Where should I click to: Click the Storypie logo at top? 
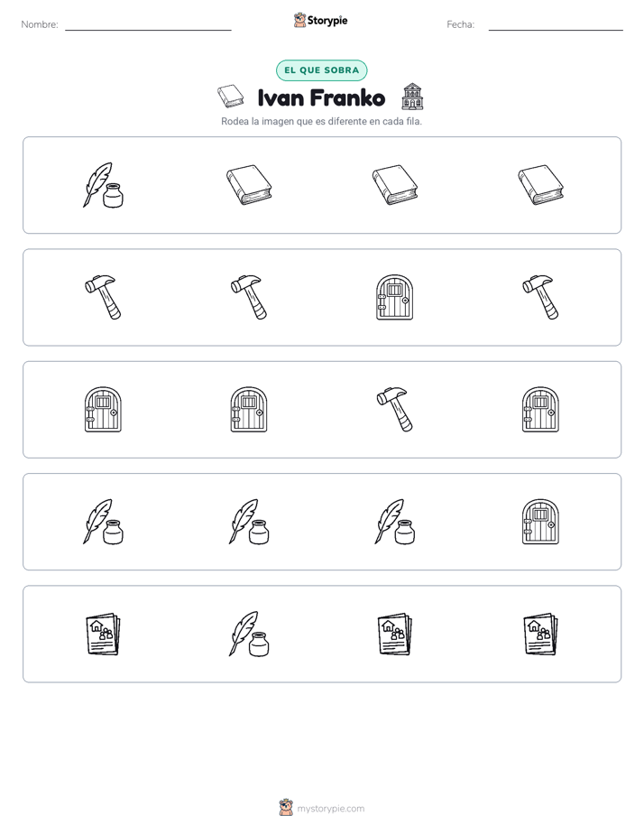point(320,20)
